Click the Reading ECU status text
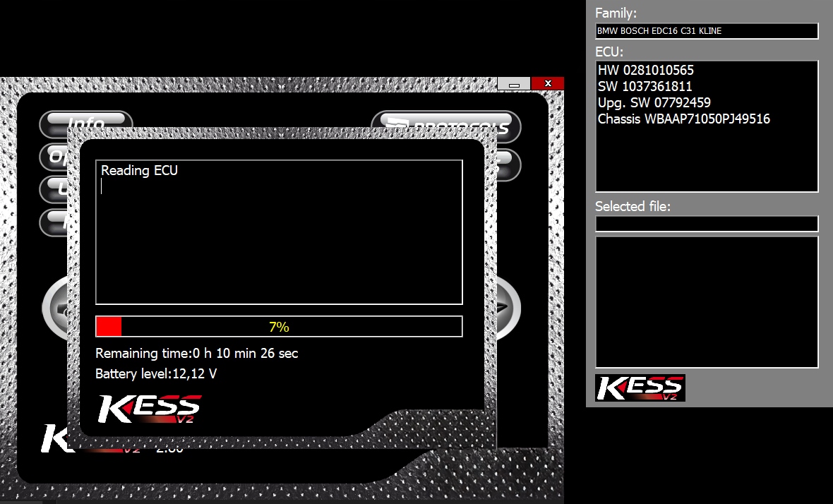 pos(139,171)
